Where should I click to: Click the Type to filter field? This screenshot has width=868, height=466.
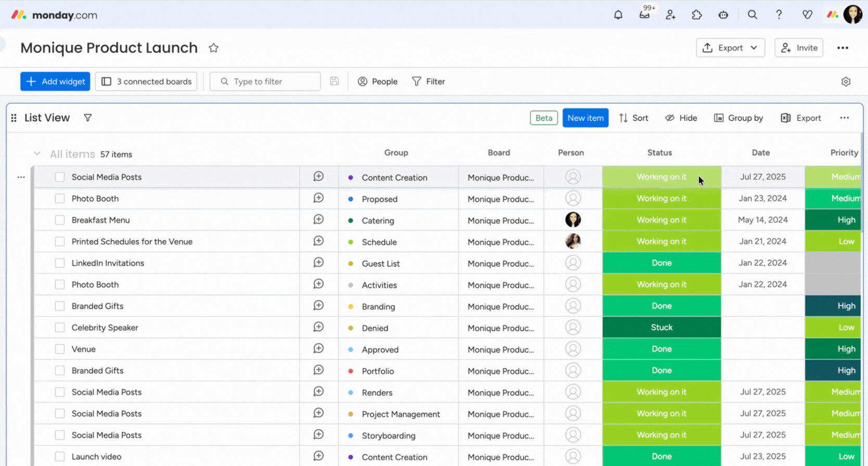point(265,82)
